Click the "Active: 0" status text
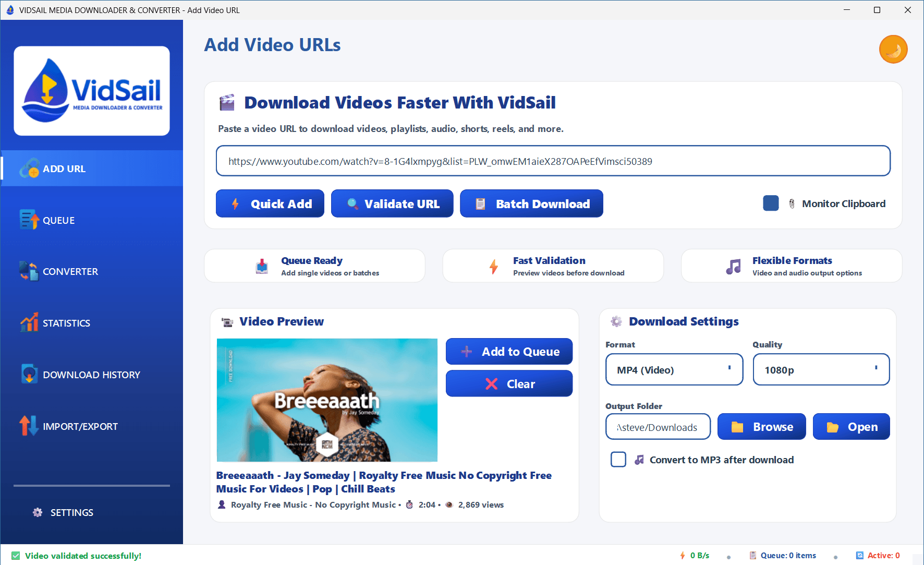924x565 pixels. tap(884, 556)
